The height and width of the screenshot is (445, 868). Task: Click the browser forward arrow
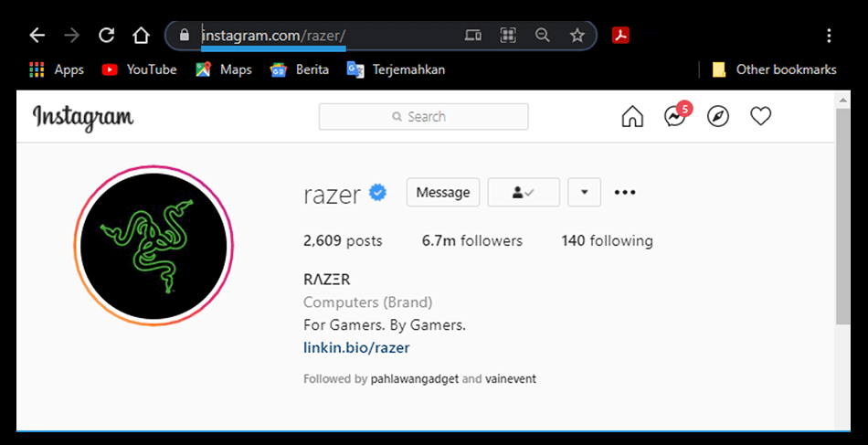tap(71, 36)
